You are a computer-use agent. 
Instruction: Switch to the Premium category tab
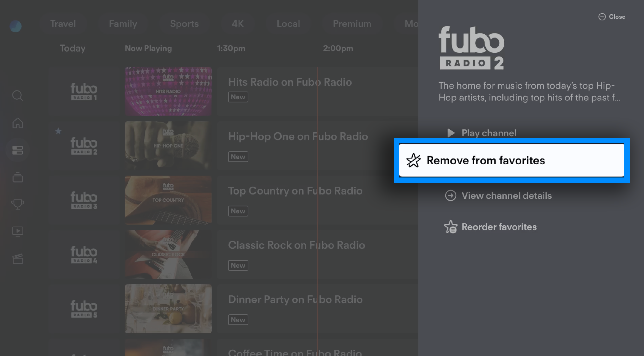pos(352,24)
